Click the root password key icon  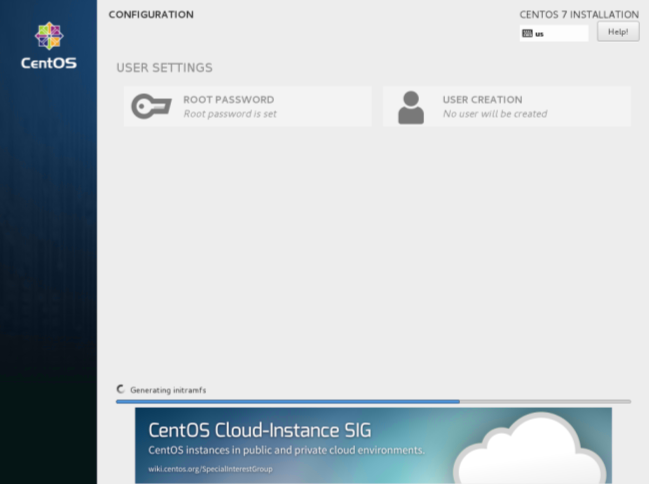[151, 106]
